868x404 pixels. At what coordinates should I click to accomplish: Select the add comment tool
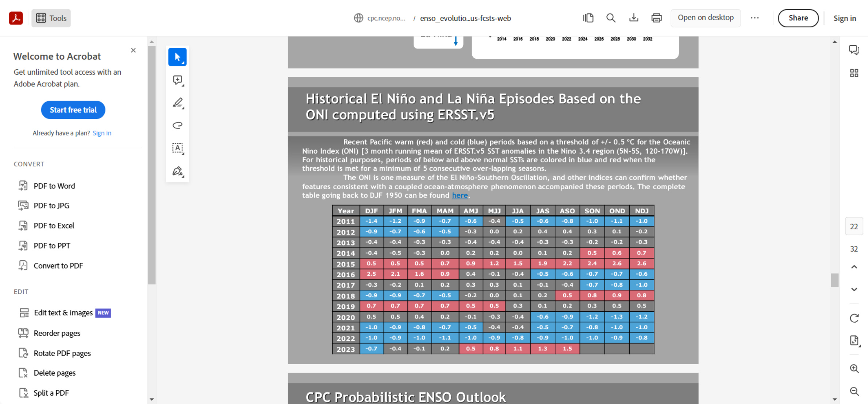click(177, 80)
